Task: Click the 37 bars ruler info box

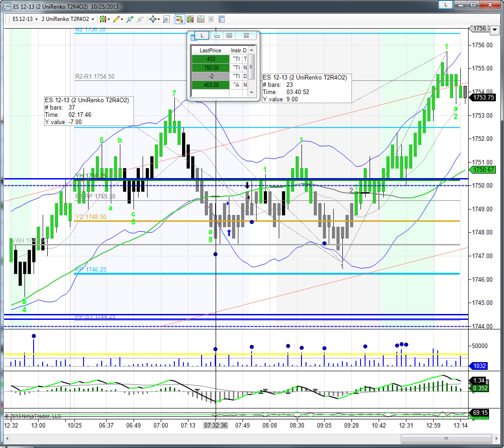Action: point(89,111)
